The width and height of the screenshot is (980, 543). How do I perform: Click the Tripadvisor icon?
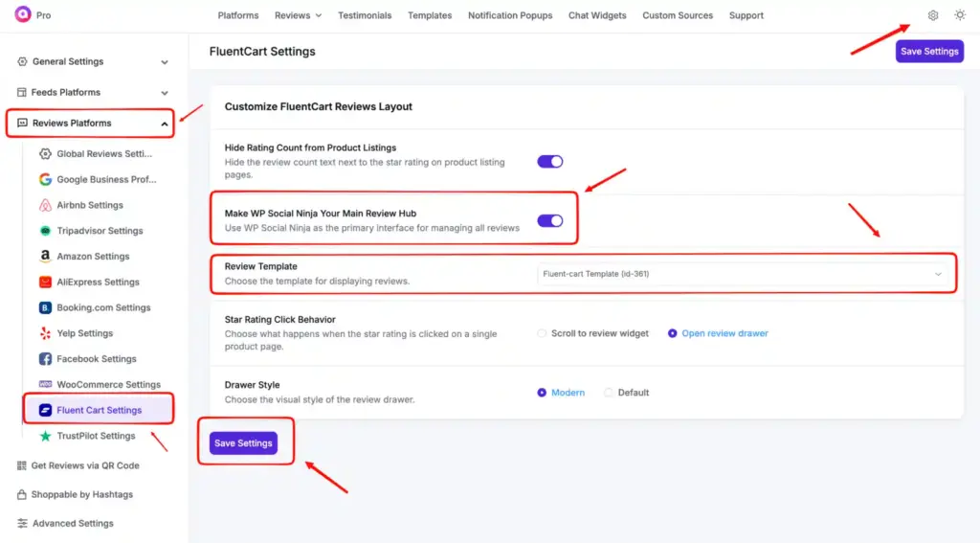click(45, 230)
